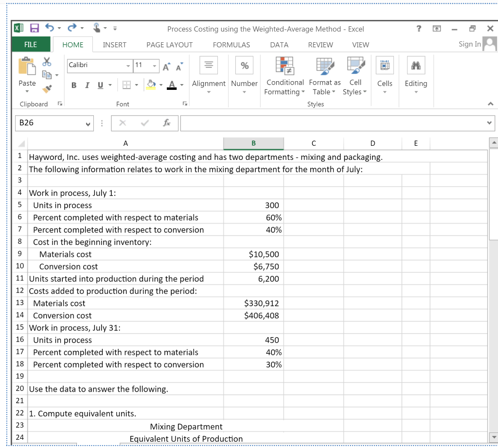This screenshot has width=498, height=448.
Task: Apply bold formatting to selection
Action: [x=73, y=85]
